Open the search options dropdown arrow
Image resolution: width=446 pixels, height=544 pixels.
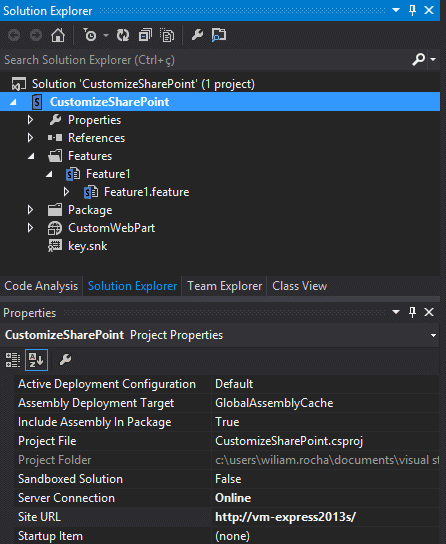pos(433,60)
